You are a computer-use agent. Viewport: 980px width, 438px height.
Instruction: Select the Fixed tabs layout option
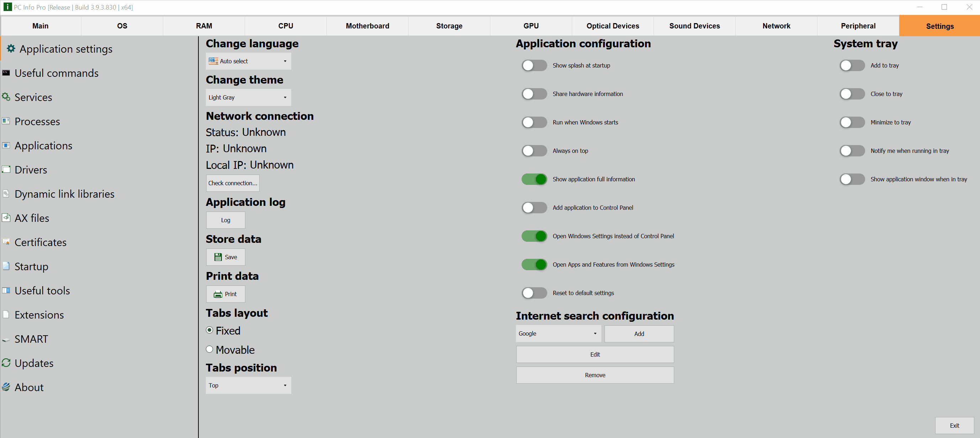209,330
